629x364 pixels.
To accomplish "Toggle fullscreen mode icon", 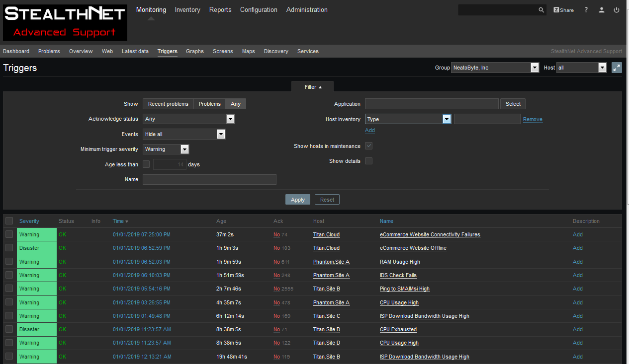I will click(x=617, y=68).
